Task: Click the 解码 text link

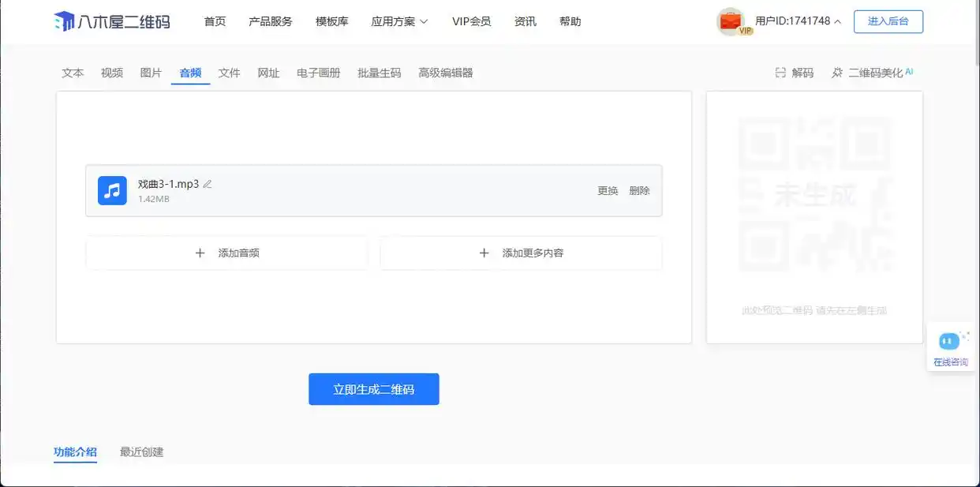Action: (802, 73)
